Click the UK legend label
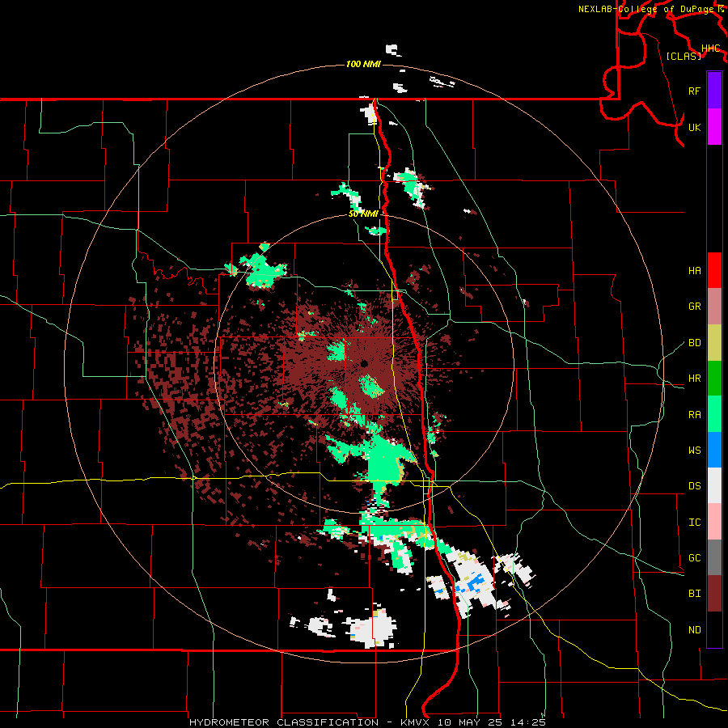728x728 pixels. [x=694, y=127]
